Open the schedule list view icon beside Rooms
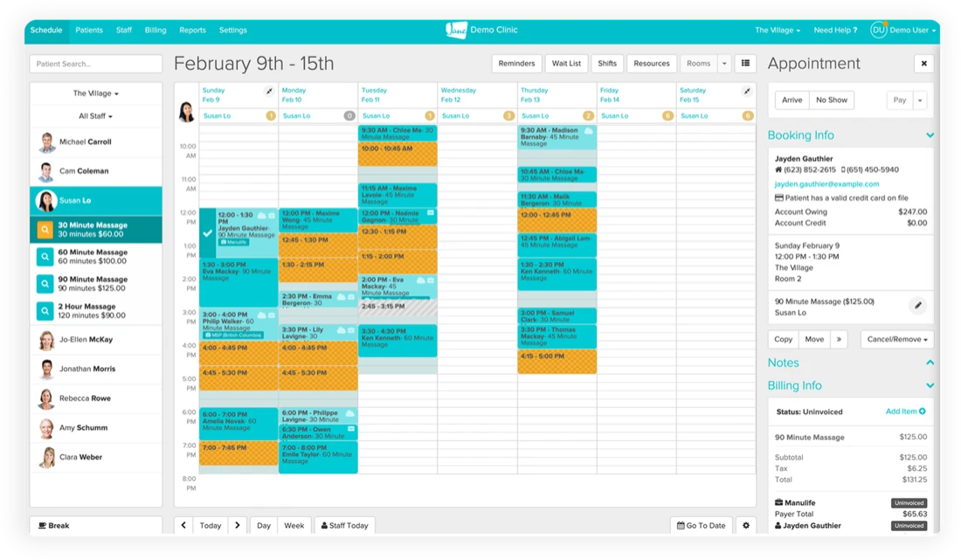The height and width of the screenshot is (560, 961). point(744,63)
